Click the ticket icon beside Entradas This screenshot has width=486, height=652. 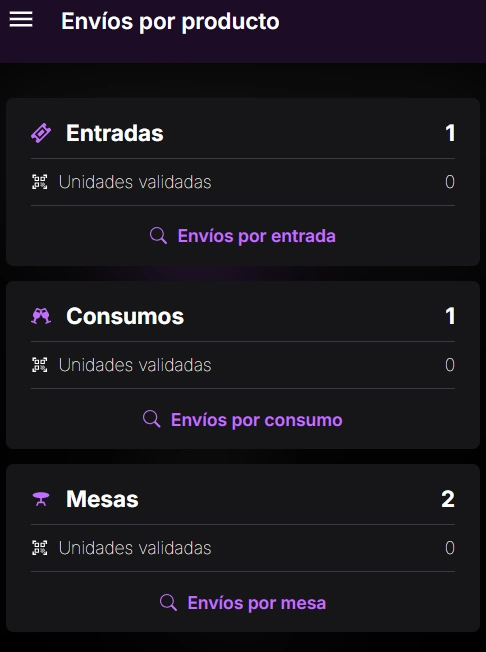[x=41, y=133]
